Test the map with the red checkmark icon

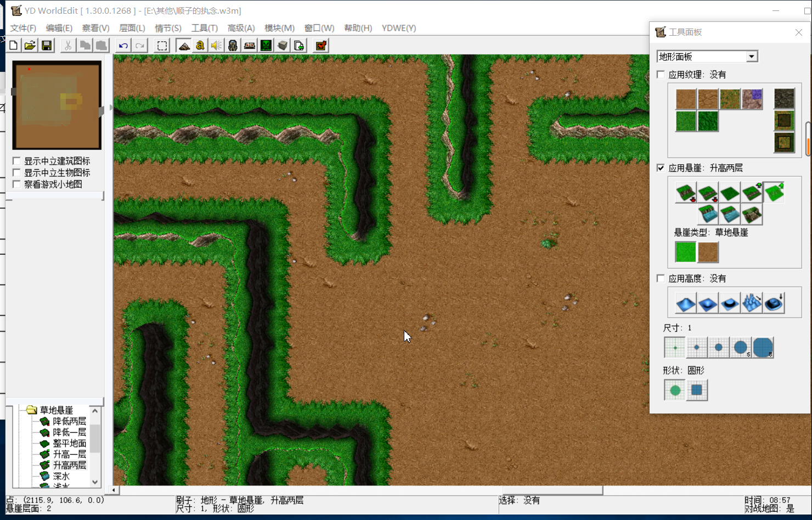tap(321, 46)
